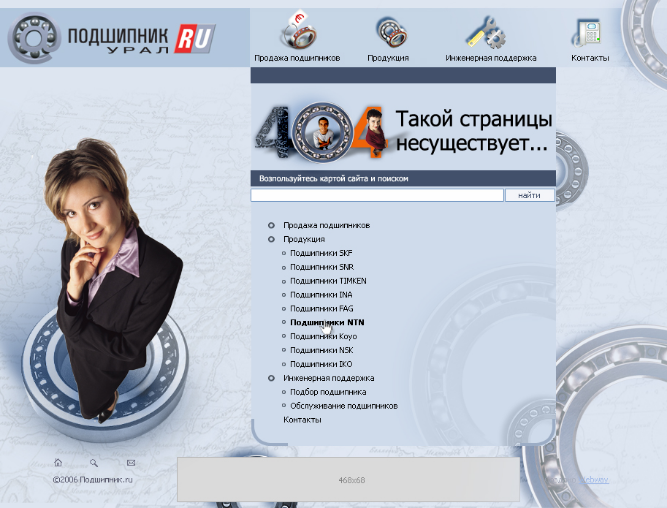Open the highlighted Подшипники NTN link
The height and width of the screenshot is (508, 667).
[327, 322]
